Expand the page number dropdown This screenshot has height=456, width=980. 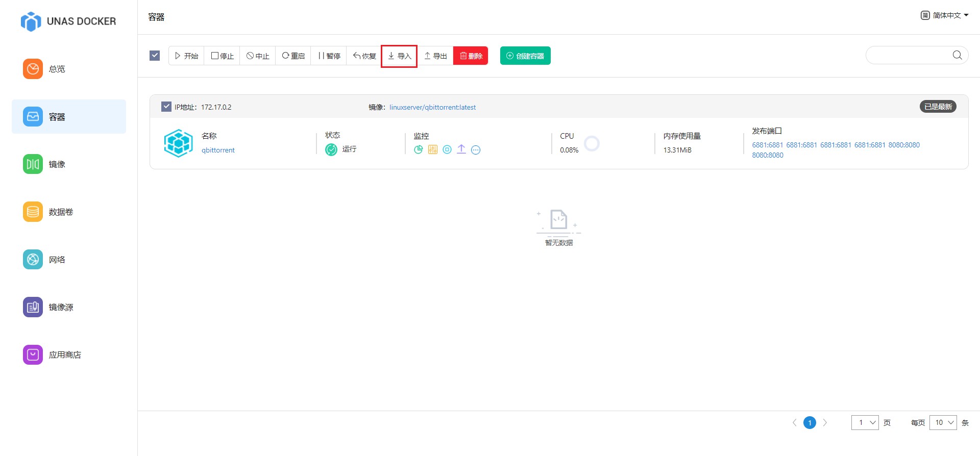(865, 422)
